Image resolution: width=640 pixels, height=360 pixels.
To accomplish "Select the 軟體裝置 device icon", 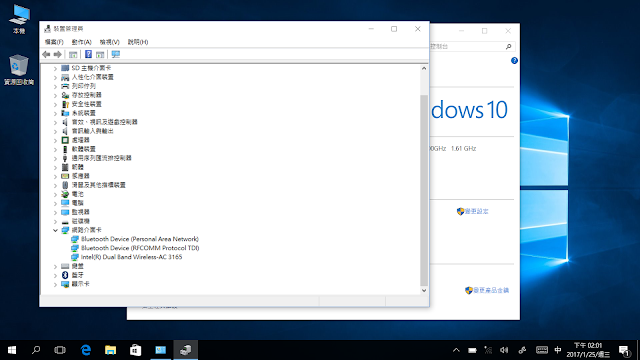I will (x=65, y=149).
